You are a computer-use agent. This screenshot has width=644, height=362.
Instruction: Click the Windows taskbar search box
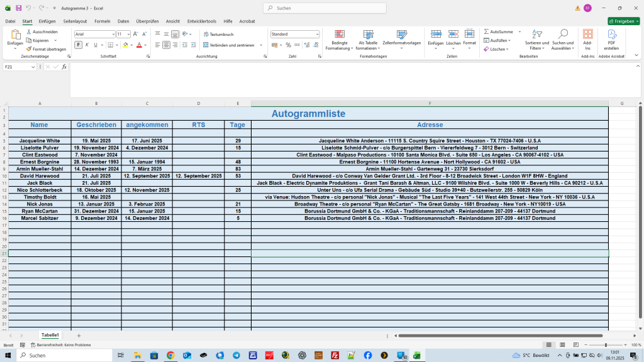[63, 355]
